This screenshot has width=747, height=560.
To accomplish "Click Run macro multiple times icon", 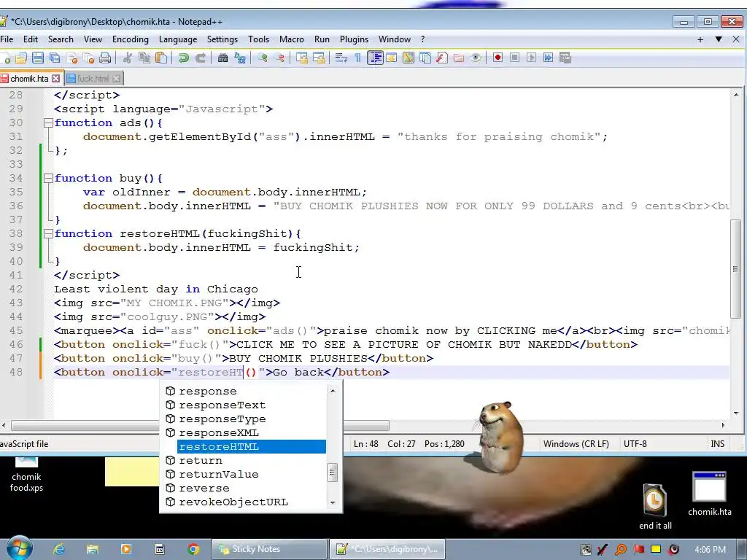I will (x=549, y=58).
